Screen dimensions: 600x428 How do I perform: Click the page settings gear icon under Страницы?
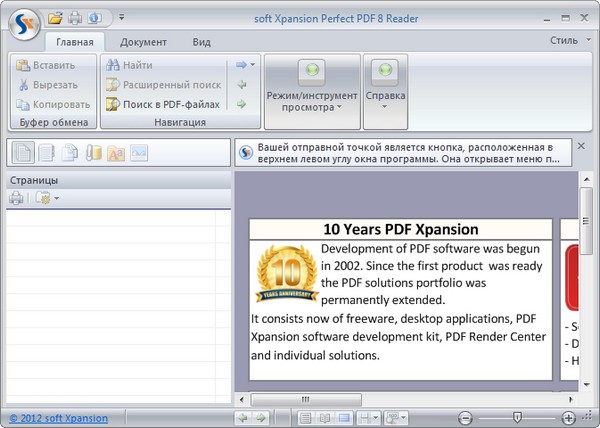pyautogui.click(x=43, y=198)
